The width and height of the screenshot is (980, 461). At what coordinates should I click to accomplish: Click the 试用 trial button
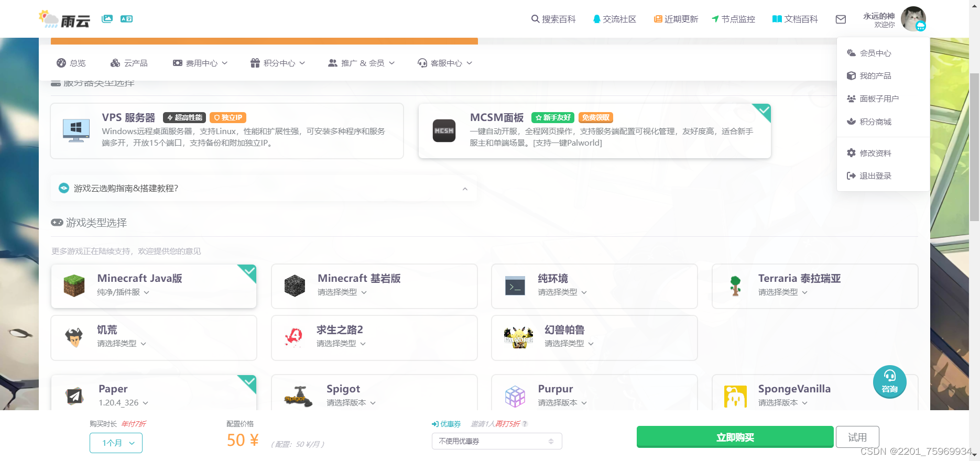pos(857,437)
